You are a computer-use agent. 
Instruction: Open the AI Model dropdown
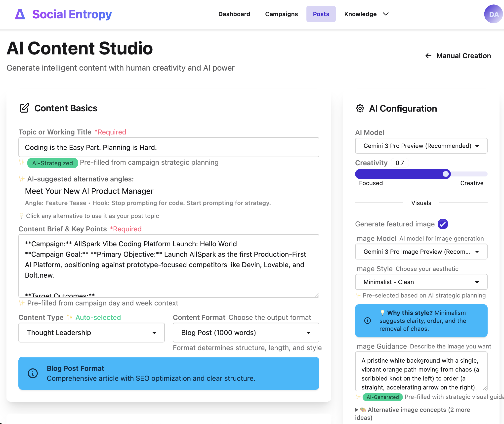[421, 146]
